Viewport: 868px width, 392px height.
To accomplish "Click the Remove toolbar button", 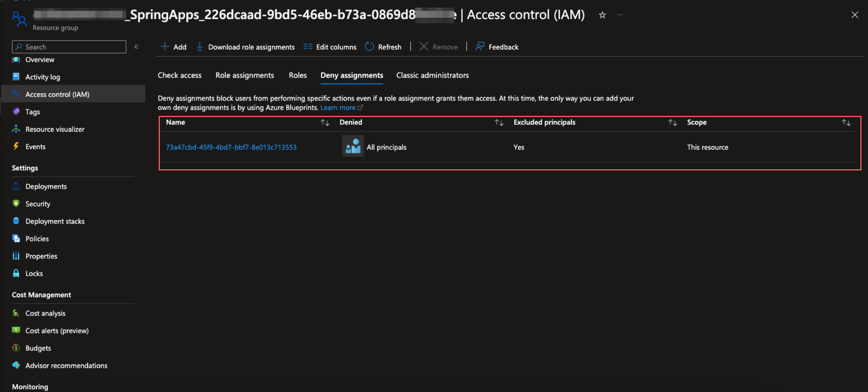I will (439, 47).
